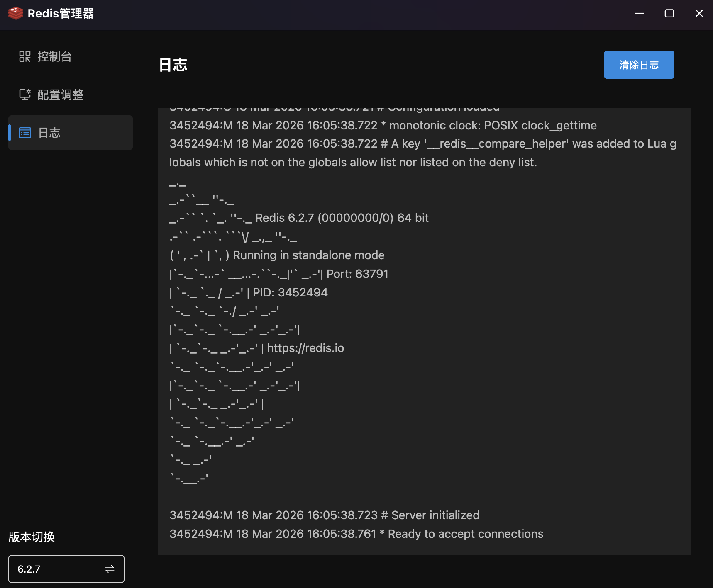Click the Redis logo in title bar
The image size is (713, 588).
click(x=16, y=13)
